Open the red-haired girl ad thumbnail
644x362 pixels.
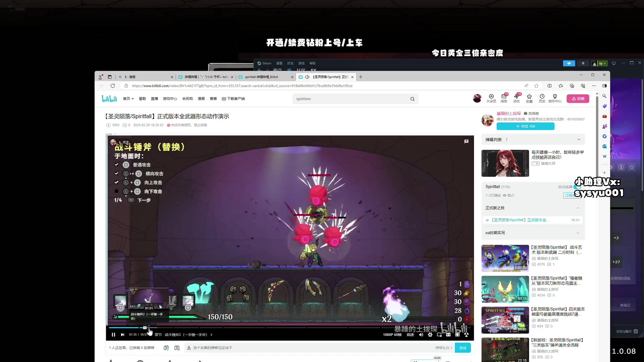pyautogui.click(x=505, y=163)
